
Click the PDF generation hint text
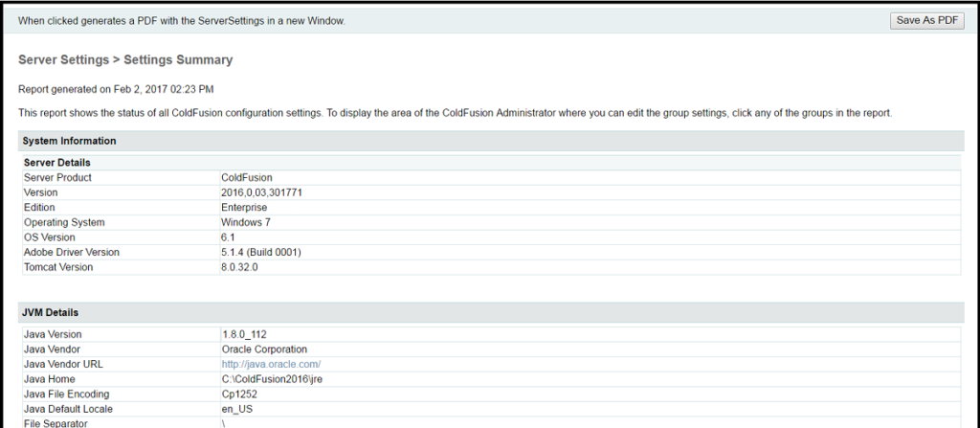click(182, 21)
